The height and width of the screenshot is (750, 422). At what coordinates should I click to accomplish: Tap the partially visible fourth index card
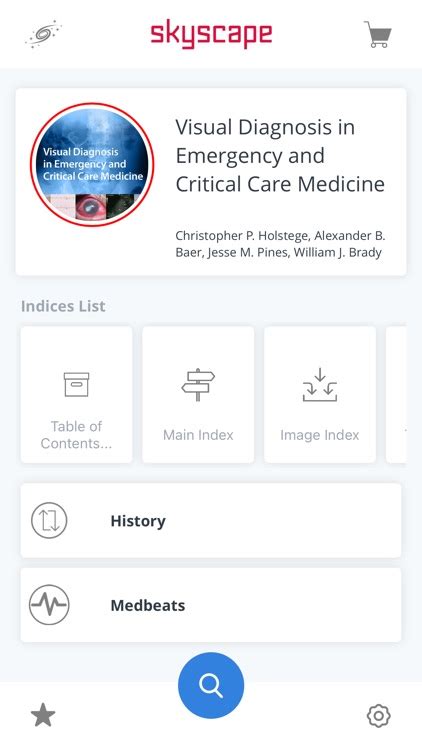[x=396, y=395]
